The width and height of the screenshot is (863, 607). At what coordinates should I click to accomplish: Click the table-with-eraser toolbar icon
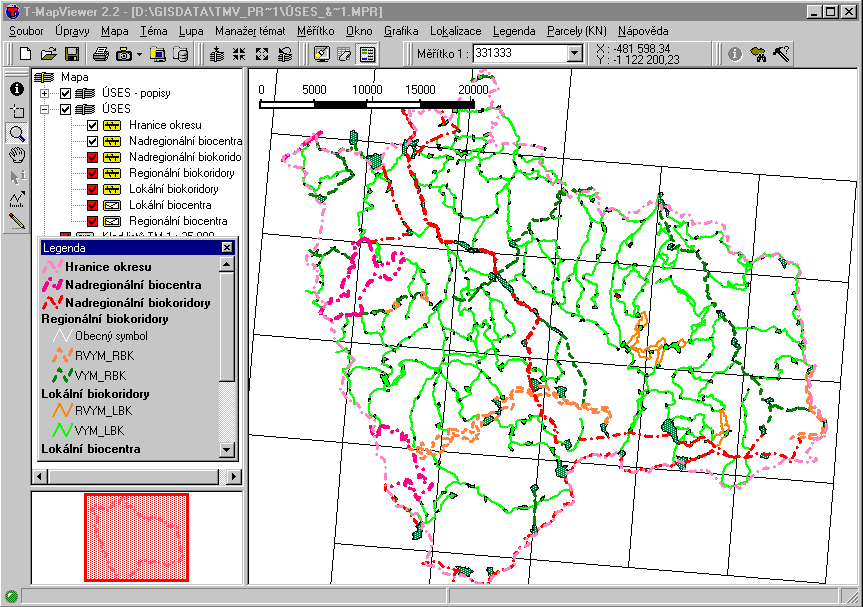[345, 54]
